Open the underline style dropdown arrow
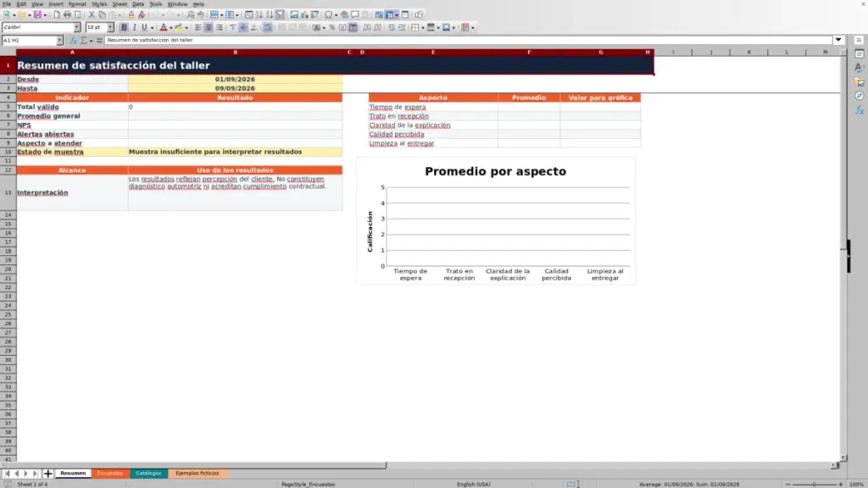 [153, 28]
